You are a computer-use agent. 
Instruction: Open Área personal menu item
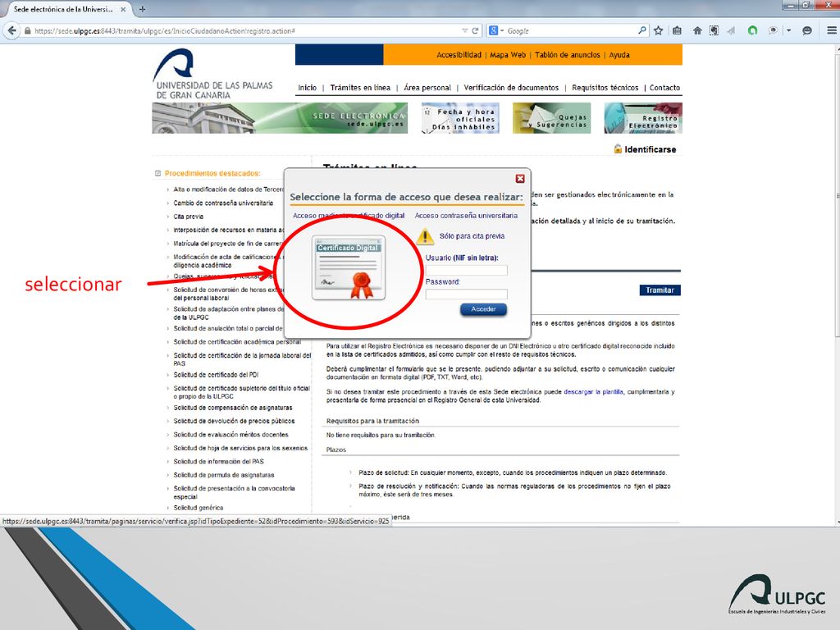[427, 87]
